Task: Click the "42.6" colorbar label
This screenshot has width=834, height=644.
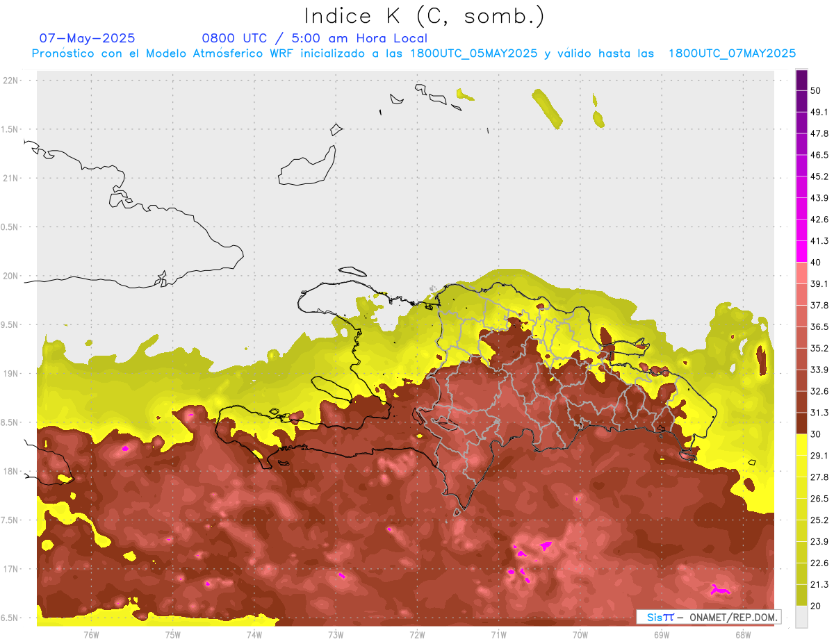Action: pyautogui.click(x=819, y=220)
